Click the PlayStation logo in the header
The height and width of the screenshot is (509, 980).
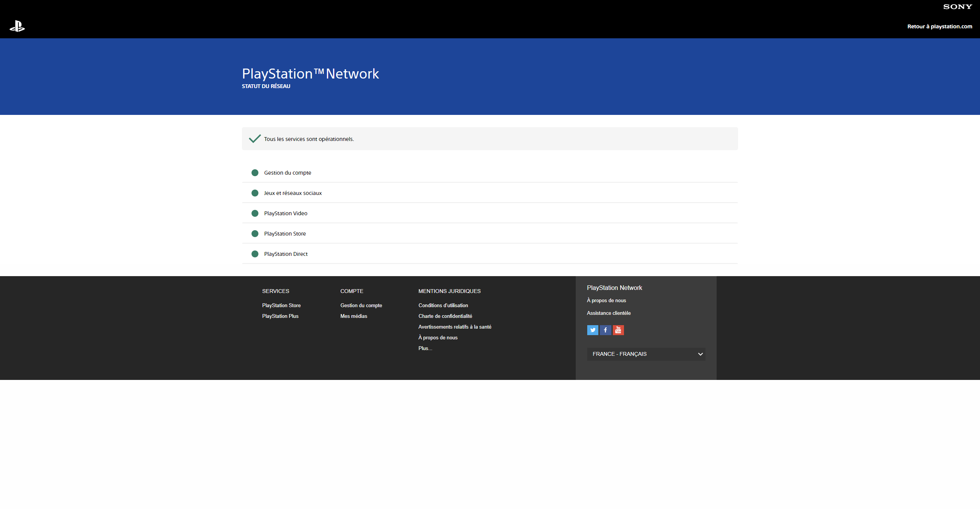[x=17, y=27]
